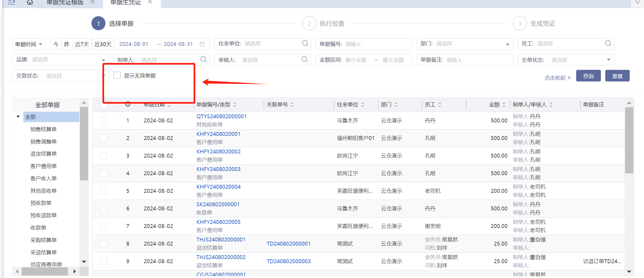
Task: Open the 部门 dropdown
Action: pos(507,44)
